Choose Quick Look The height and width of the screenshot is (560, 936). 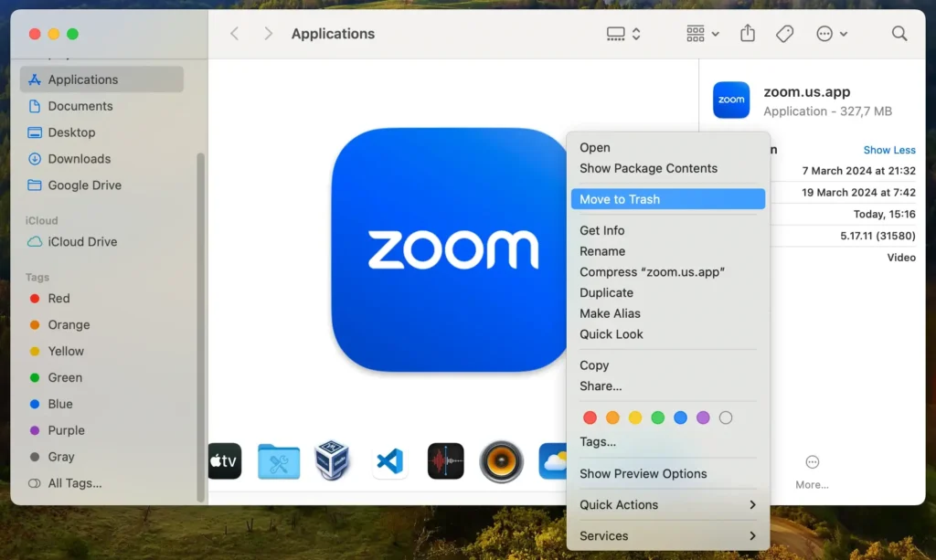(668, 334)
